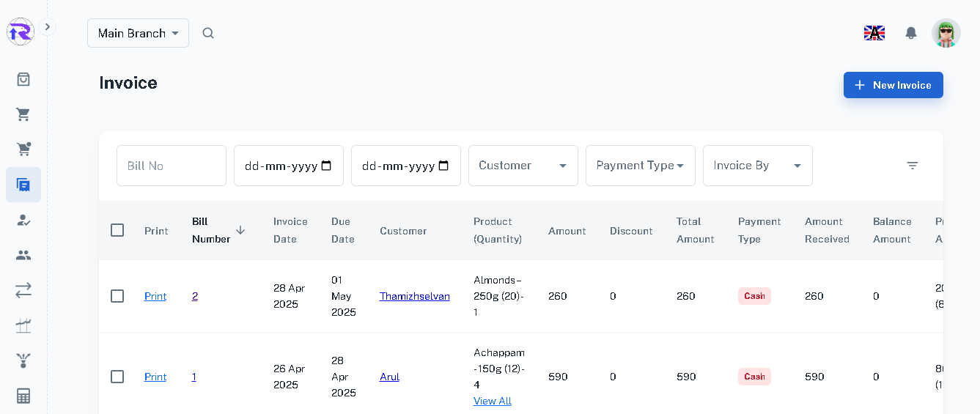Print the Arul invoice
This screenshot has height=414, width=980.
[155, 377]
